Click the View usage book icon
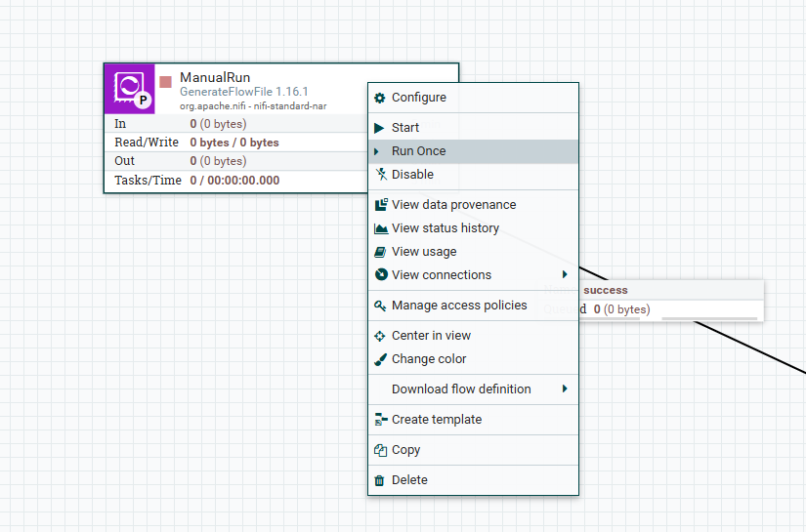Image resolution: width=806 pixels, height=532 pixels. [380, 252]
